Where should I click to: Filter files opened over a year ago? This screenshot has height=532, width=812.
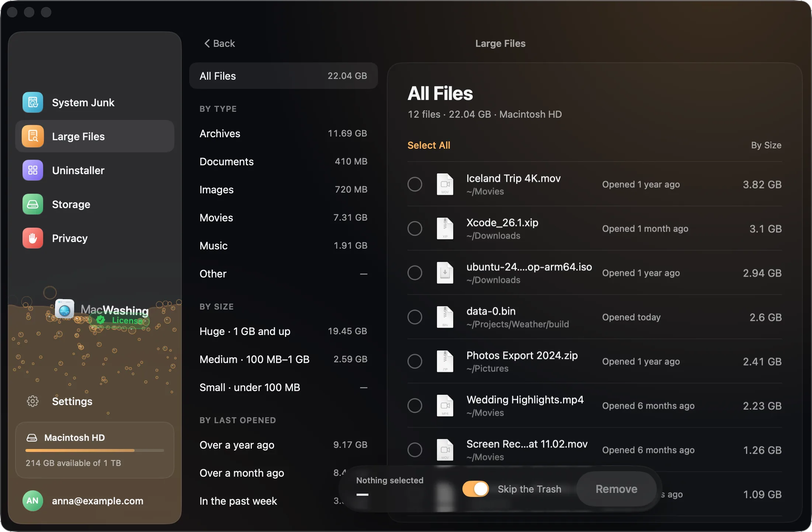(x=283, y=445)
